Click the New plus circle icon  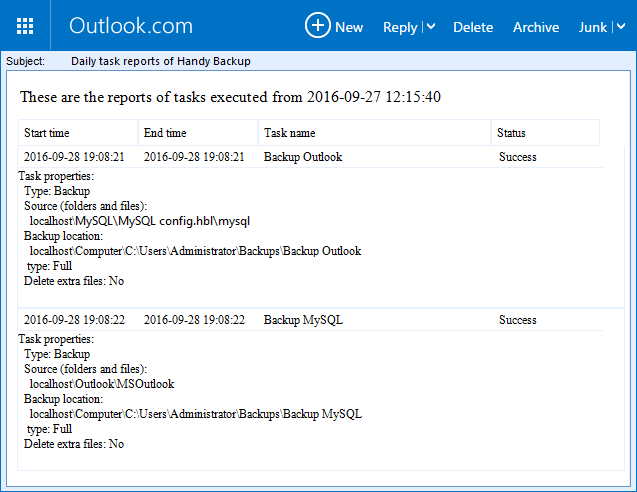tap(318, 26)
